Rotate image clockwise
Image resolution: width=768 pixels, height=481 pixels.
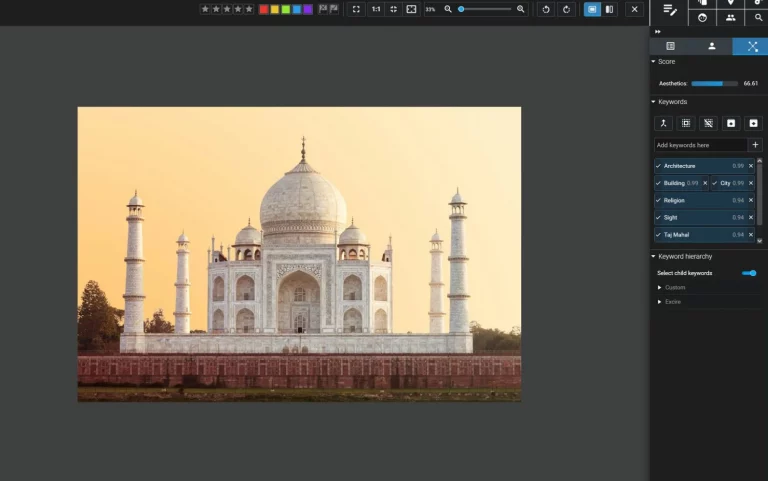tap(566, 9)
